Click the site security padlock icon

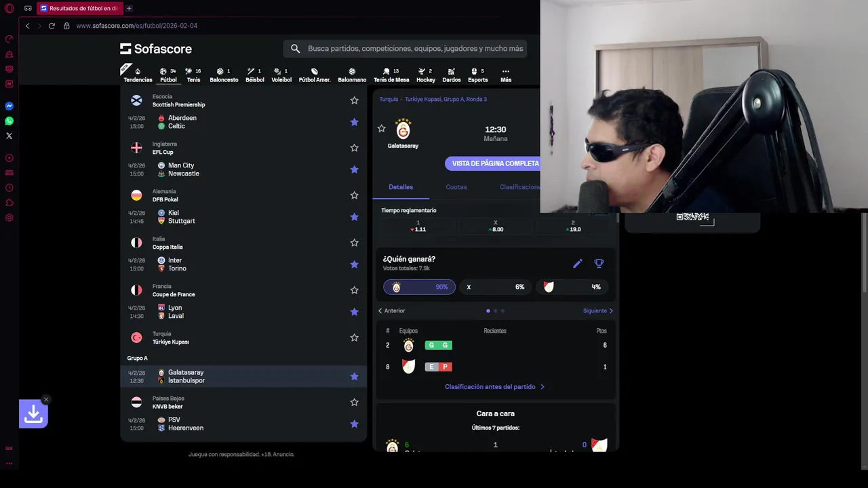point(66,26)
